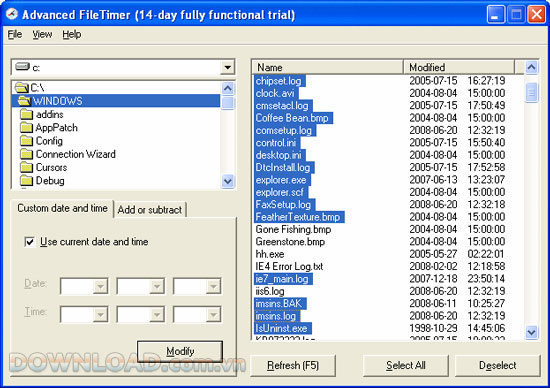Image resolution: width=550 pixels, height=388 pixels.
Task: Click the file list scroll down arrow
Action: click(531, 332)
